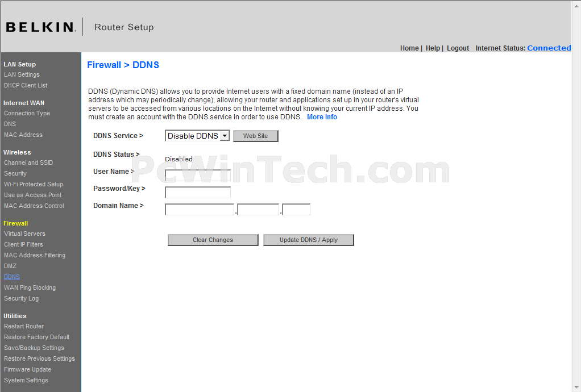
Task: Open Wi-Fi Protected Setup page
Action: [34, 184]
